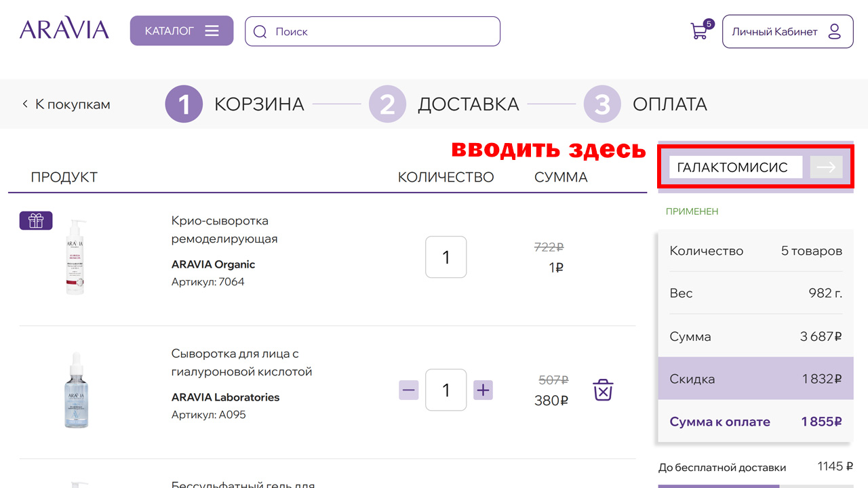This screenshot has width=868, height=488.
Task: Click the cart badge number 5
Action: click(x=709, y=24)
